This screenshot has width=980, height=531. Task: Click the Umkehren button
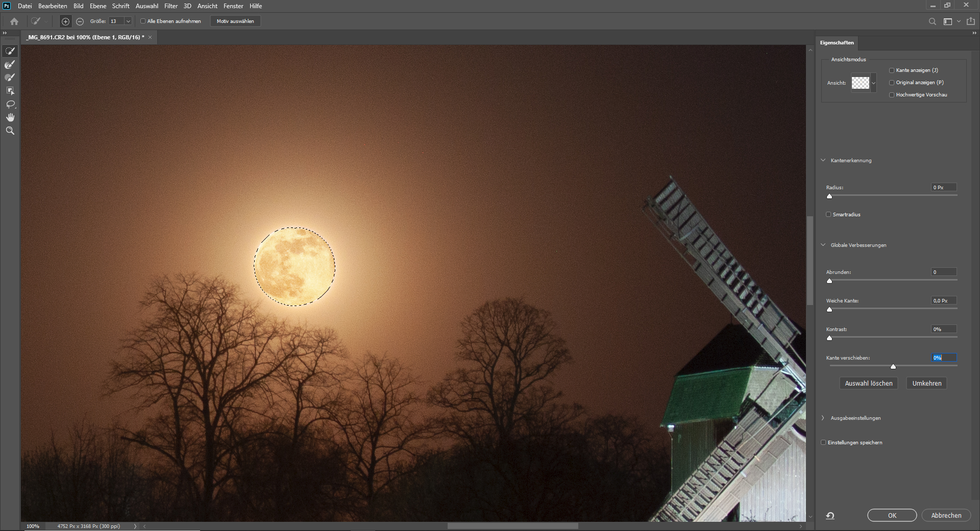coord(927,384)
